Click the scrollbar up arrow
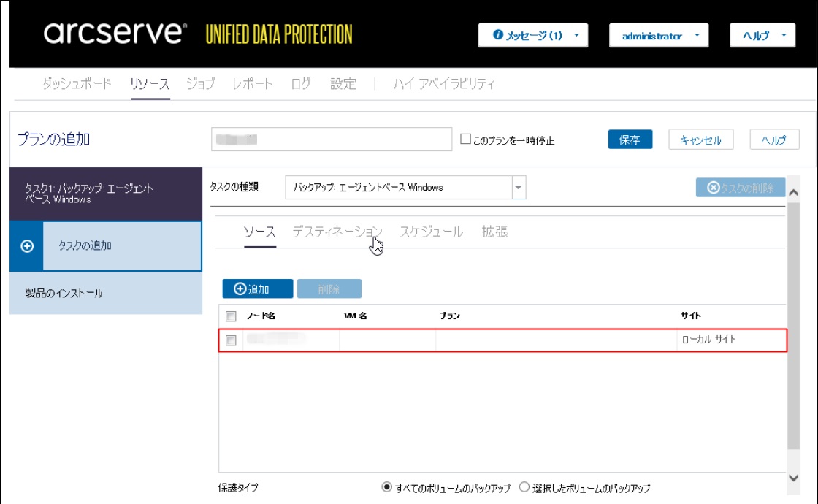Image resolution: width=818 pixels, height=504 pixels. (x=795, y=190)
